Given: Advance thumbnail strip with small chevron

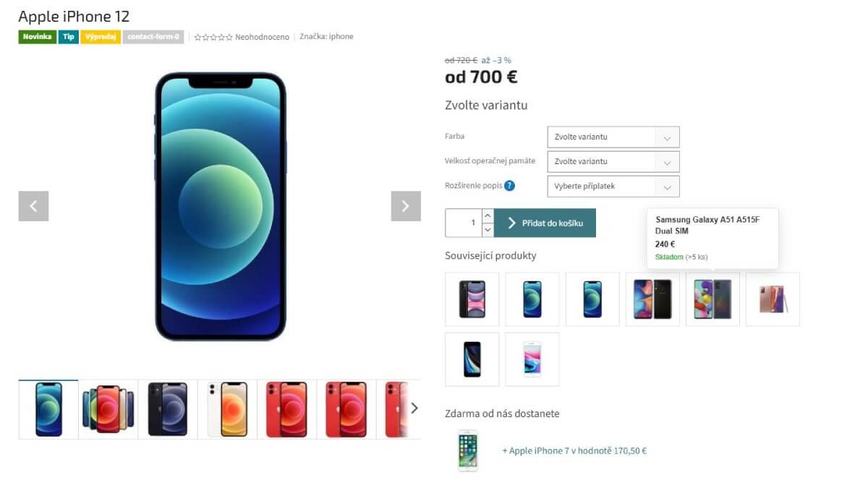Looking at the screenshot, I should [x=414, y=408].
